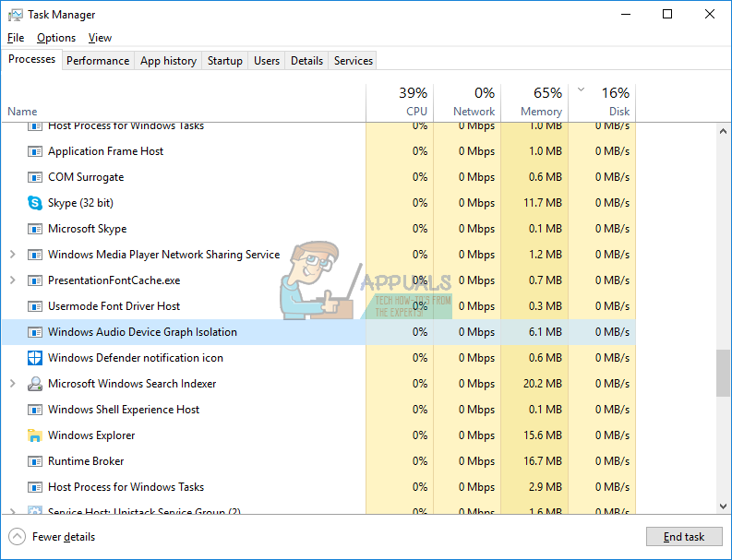This screenshot has height=560, width=732.
Task: Select the Processes tab
Action: pyautogui.click(x=31, y=59)
